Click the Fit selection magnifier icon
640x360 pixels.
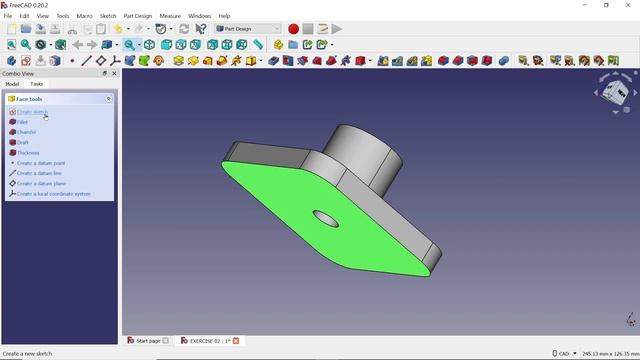(x=26, y=44)
